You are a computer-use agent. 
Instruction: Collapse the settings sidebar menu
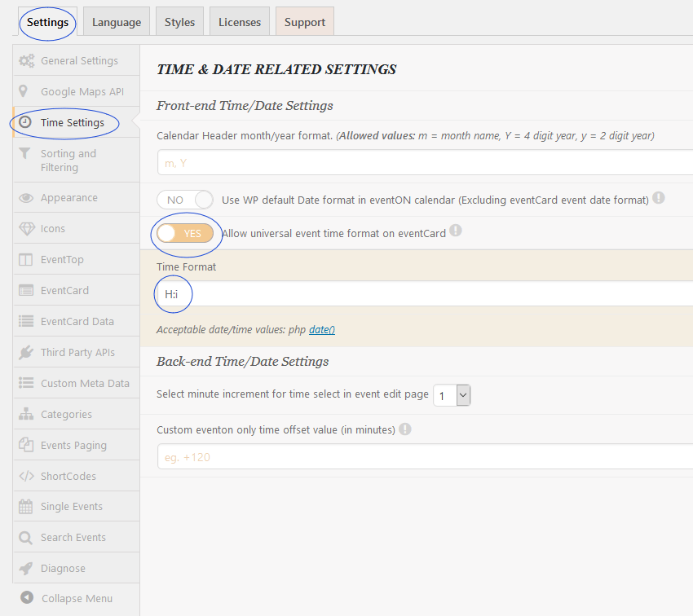click(x=67, y=599)
